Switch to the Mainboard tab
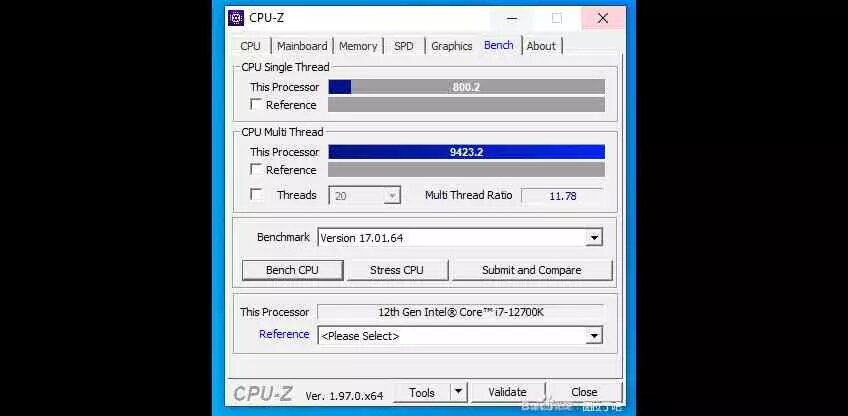This screenshot has height=416, width=848. 302,46
